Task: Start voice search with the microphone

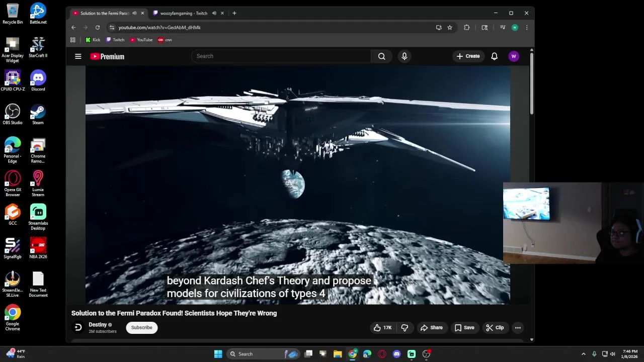Action: [x=404, y=56]
